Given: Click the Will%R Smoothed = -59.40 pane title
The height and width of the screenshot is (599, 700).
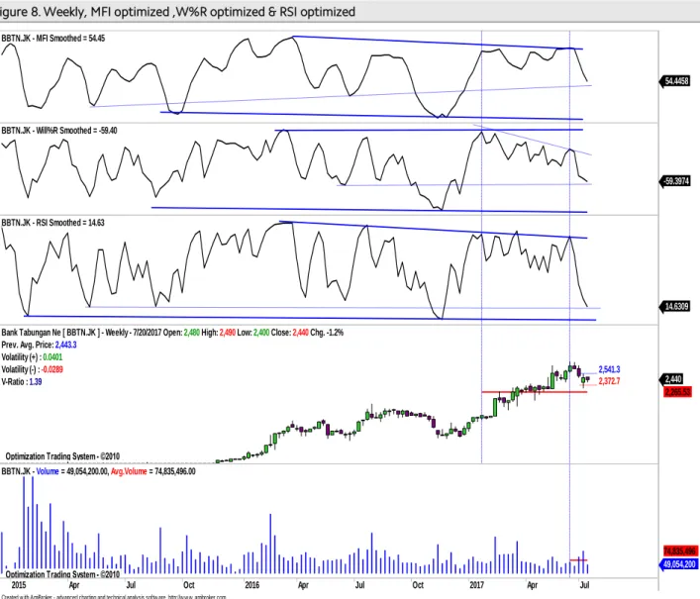Looking at the screenshot, I should pyautogui.click(x=59, y=131).
